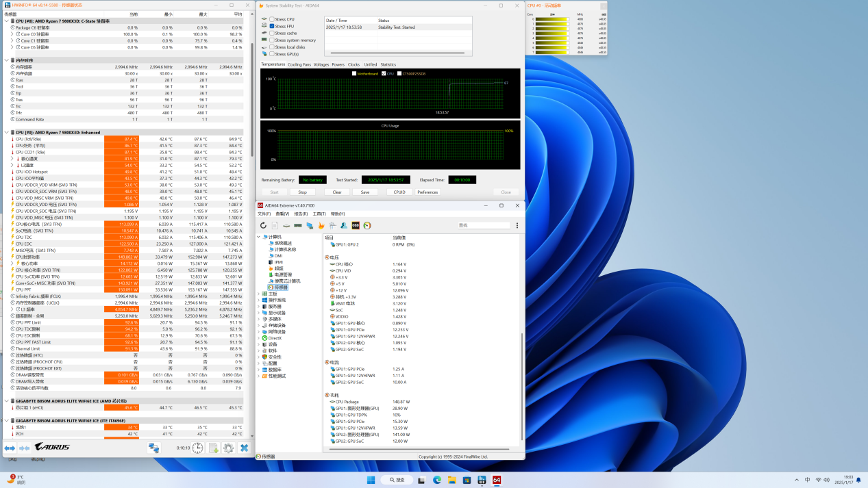Expand the 主板 tree node
Screen dimensions: 868x488
pyautogui.click(x=259, y=294)
